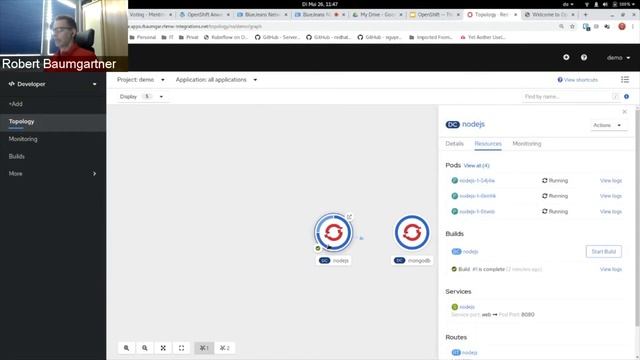The width and height of the screenshot is (640, 360).
Task: Open the Kubeflow bookmark
Action: click(x=226, y=37)
